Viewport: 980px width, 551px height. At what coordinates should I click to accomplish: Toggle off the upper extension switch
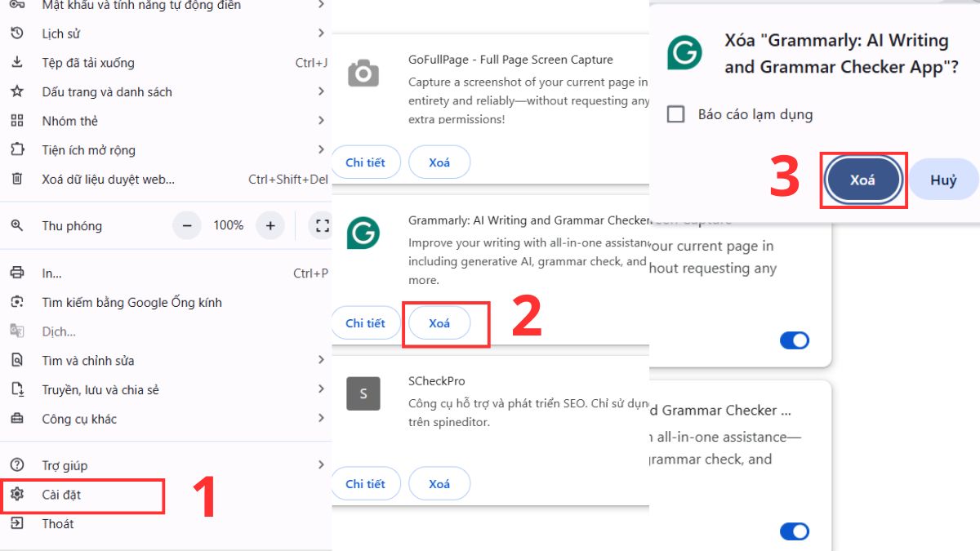[795, 340]
